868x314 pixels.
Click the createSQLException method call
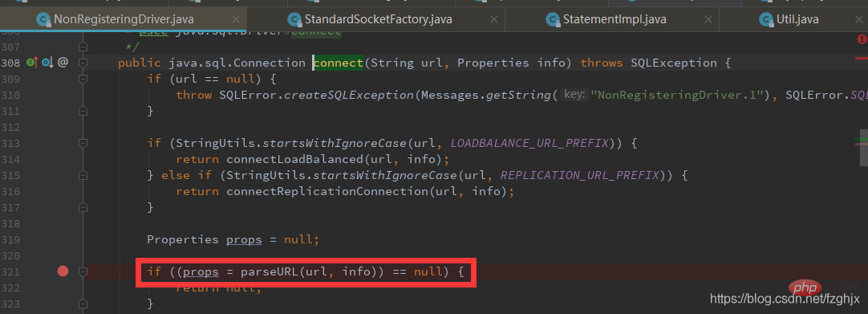click(x=349, y=95)
